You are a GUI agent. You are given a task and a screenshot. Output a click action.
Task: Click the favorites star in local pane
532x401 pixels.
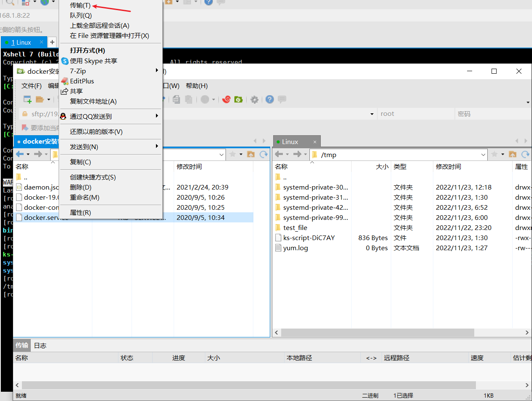(x=233, y=155)
